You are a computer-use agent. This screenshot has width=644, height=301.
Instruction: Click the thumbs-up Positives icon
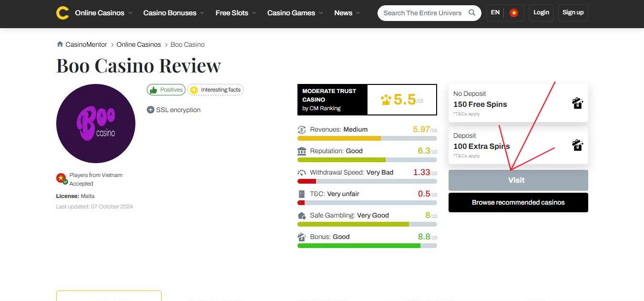click(153, 90)
